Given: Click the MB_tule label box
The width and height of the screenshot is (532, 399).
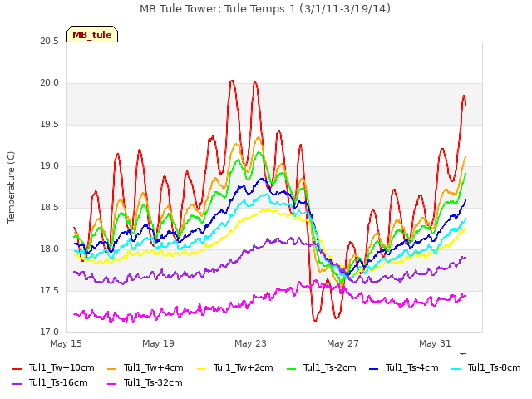Looking at the screenshot, I should coord(92,34).
